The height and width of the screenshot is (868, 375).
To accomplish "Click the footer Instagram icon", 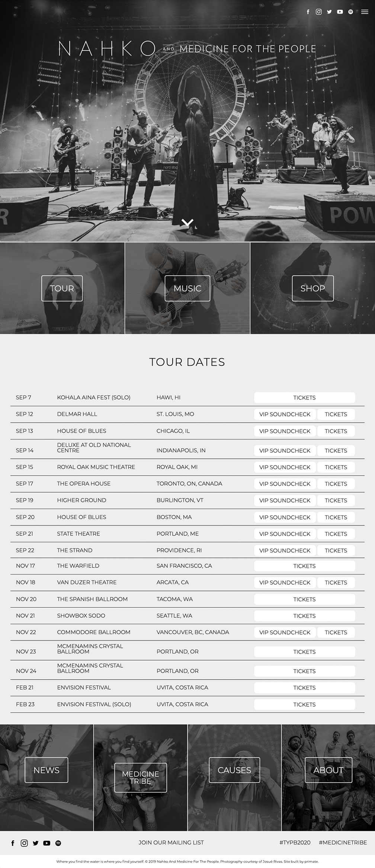I will (x=24, y=843).
